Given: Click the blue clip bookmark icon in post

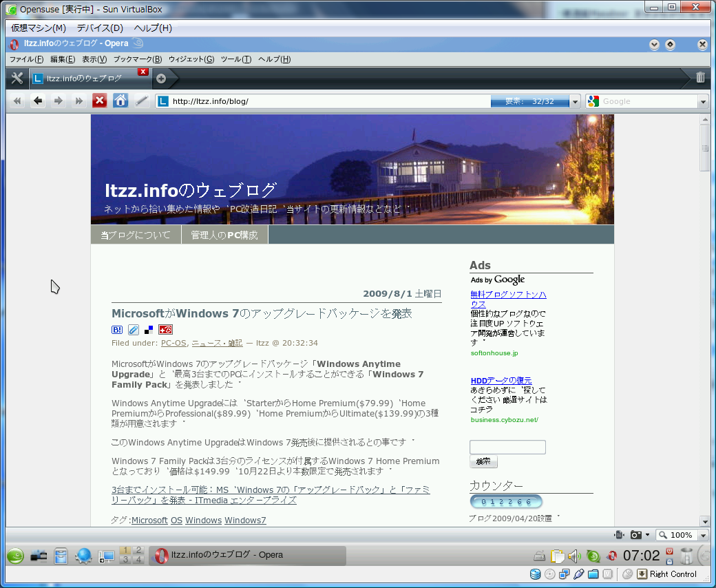Looking at the screenshot, I should pos(133,330).
